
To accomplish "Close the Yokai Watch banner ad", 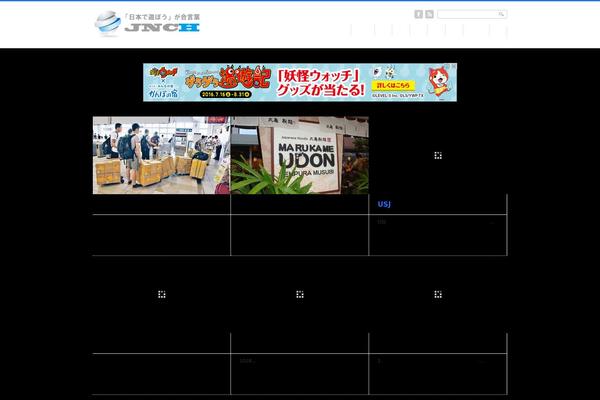I will coord(453,66).
